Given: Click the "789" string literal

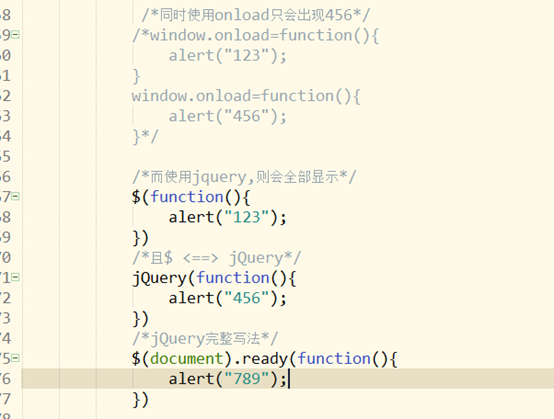Looking at the screenshot, I should [247, 379].
